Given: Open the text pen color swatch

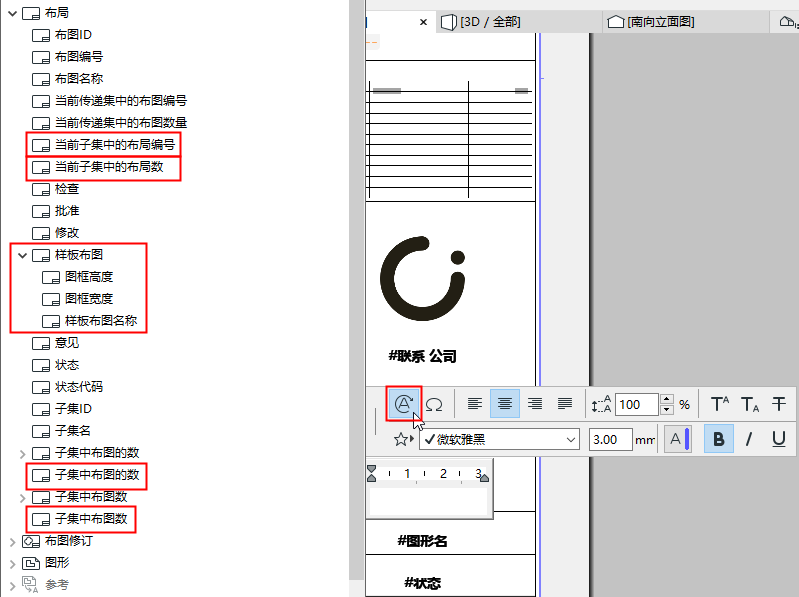Looking at the screenshot, I should click(678, 439).
